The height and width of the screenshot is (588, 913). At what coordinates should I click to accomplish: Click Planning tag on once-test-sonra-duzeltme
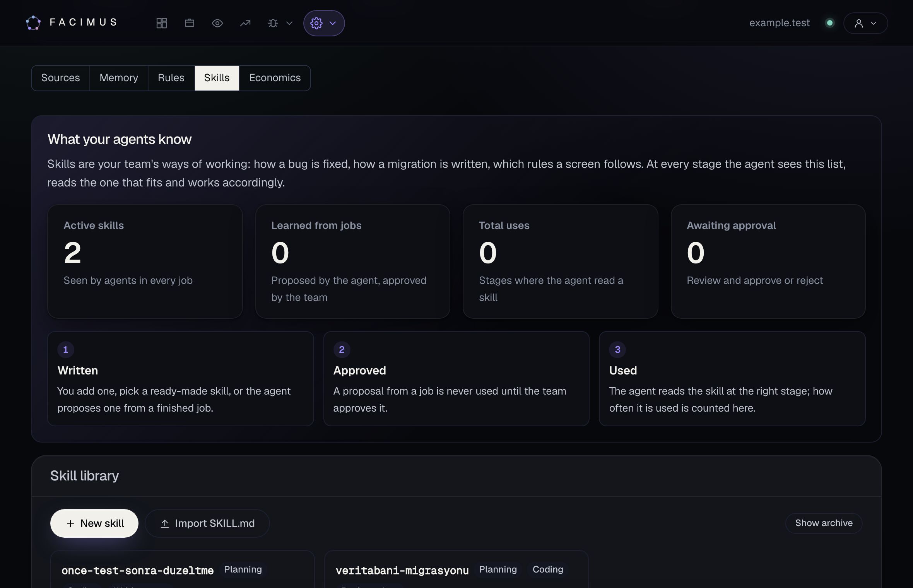click(x=243, y=569)
